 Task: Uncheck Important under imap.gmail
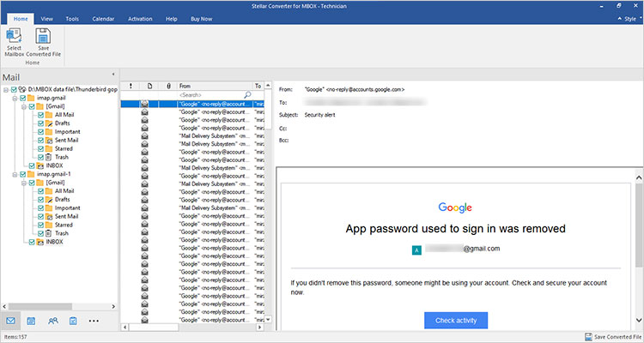tap(40, 132)
